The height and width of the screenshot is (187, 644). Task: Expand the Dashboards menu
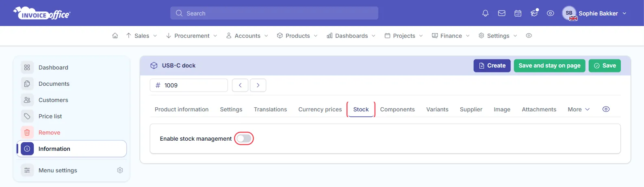tap(351, 36)
